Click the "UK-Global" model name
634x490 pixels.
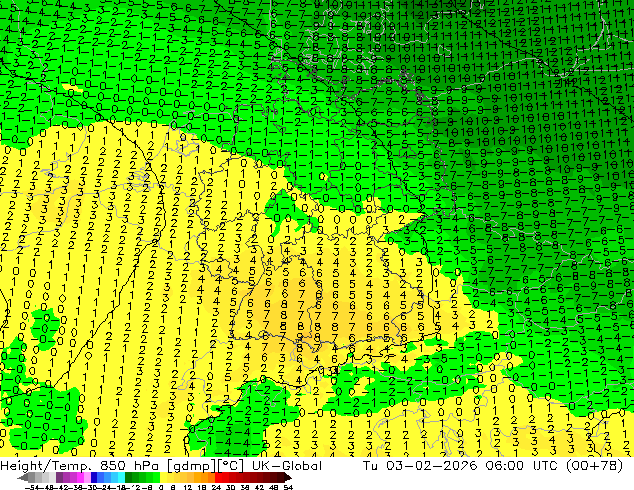click(x=287, y=466)
